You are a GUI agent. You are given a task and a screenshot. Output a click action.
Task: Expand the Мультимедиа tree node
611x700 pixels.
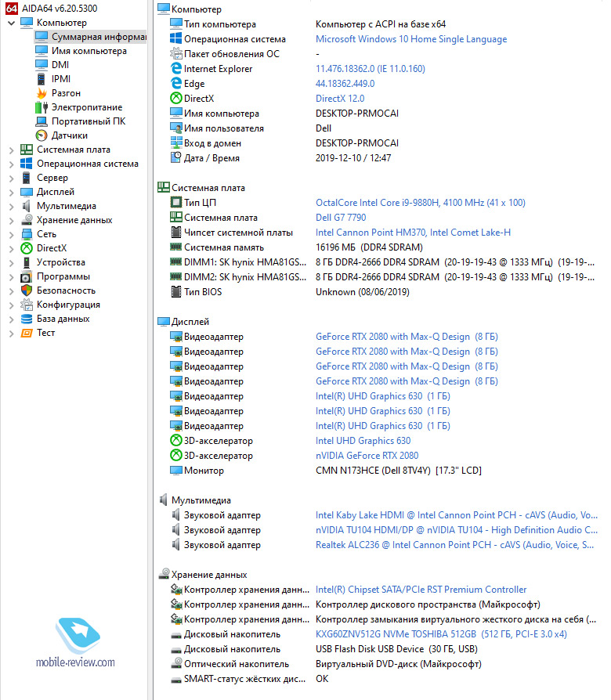tap(12, 206)
